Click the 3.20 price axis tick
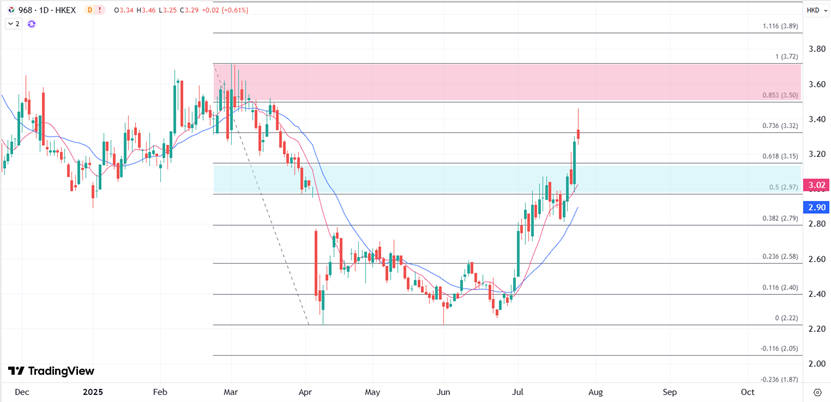The width and height of the screenshot is (831, 402). pos(815,154)
